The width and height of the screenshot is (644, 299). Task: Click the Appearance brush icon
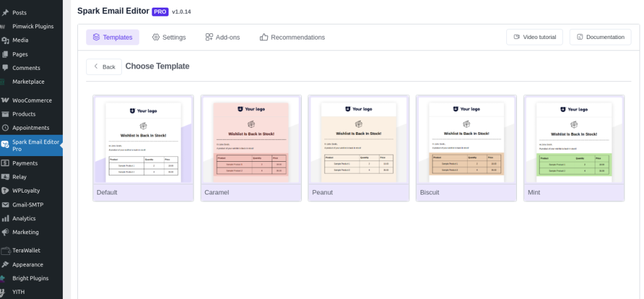coord(5,264)
